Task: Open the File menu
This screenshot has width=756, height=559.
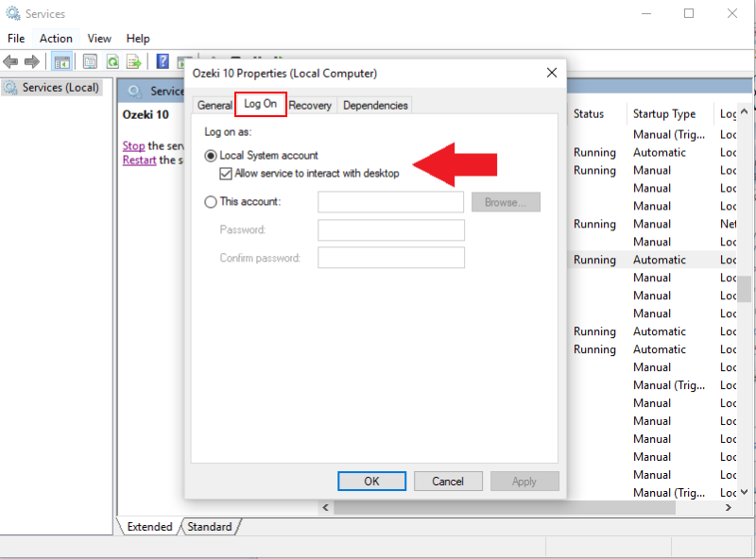Action: tap(16, 39)
